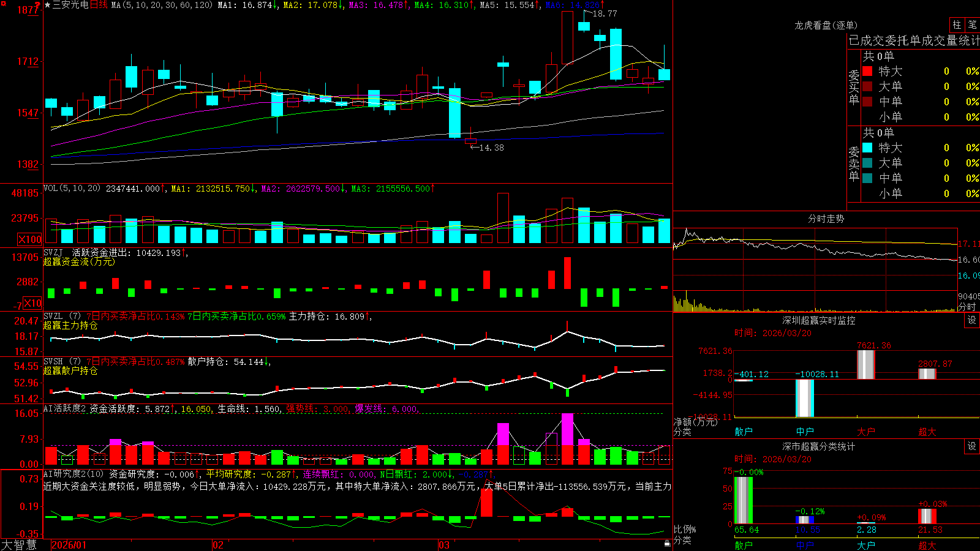
Task: Click the 深市超赢分类统计 panel title
Action: (818, 446)
